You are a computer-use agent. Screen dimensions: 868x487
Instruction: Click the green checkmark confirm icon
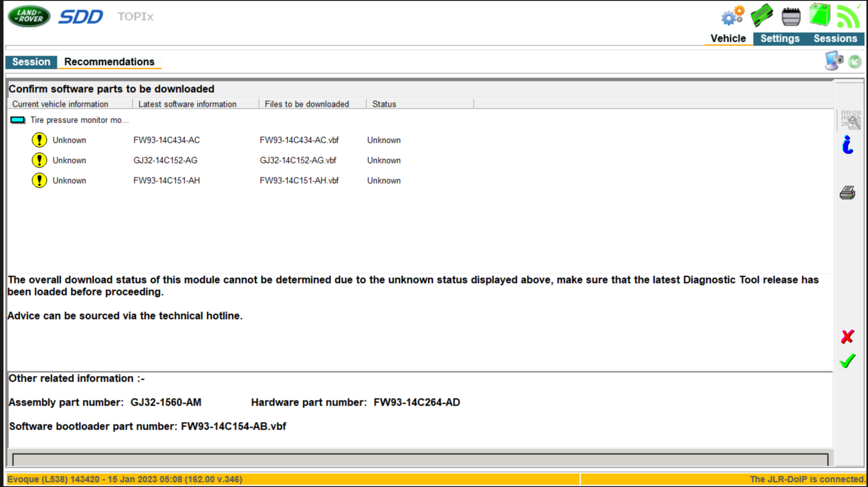click(847, 361)
